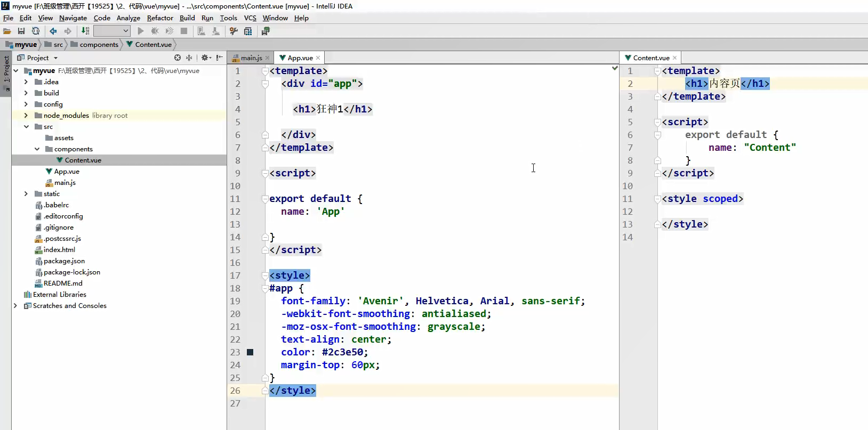Close the main.js editor tab

pos(268,58)
